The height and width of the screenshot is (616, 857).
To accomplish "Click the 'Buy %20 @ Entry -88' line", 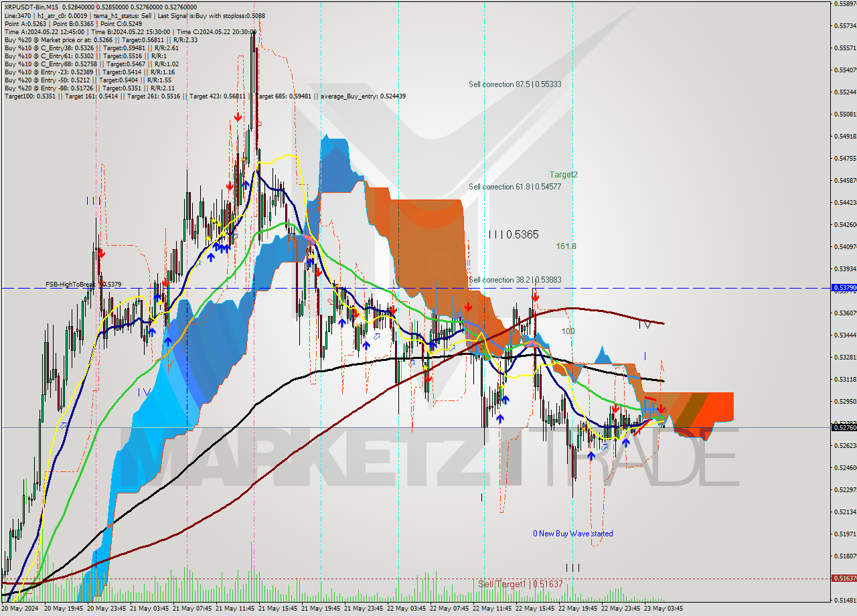I will (x=90, y=88).
